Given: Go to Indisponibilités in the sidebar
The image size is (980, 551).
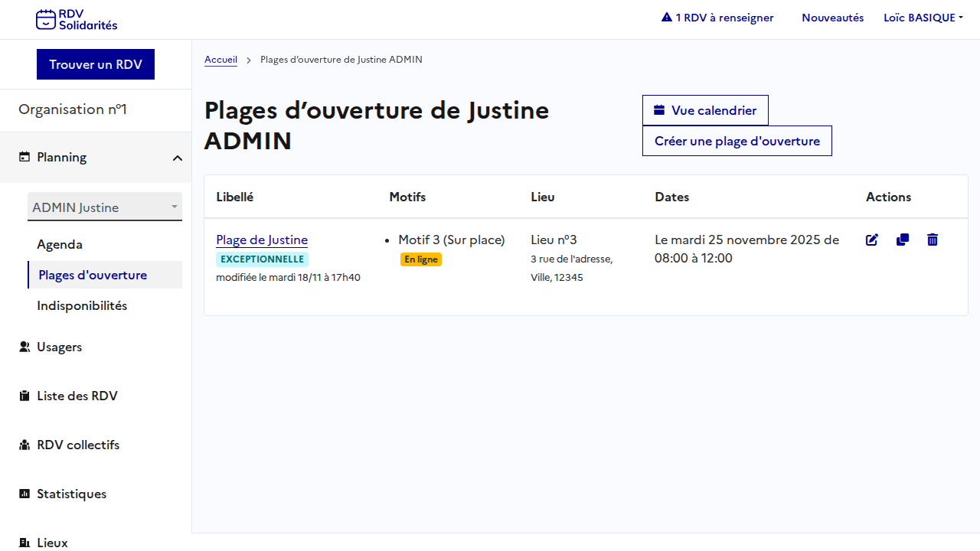Looking at the screenshot, I should pos(82,305).
